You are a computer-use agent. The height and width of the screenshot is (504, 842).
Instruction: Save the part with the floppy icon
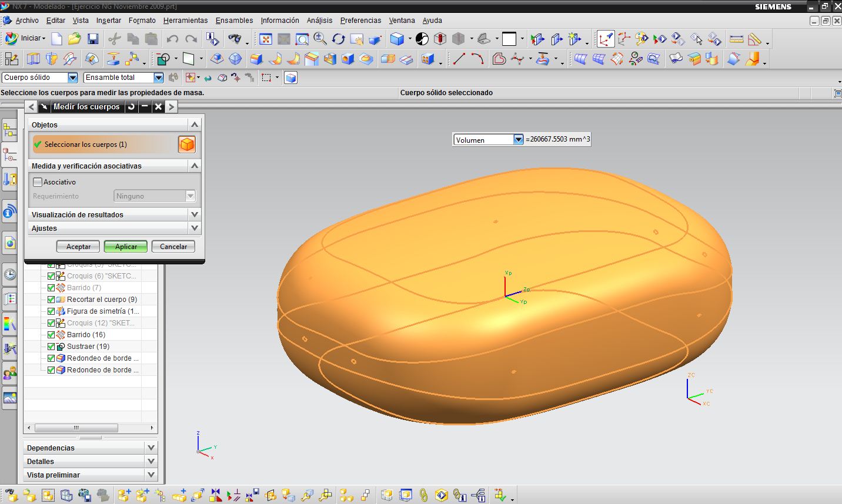[x=92, y=39]
